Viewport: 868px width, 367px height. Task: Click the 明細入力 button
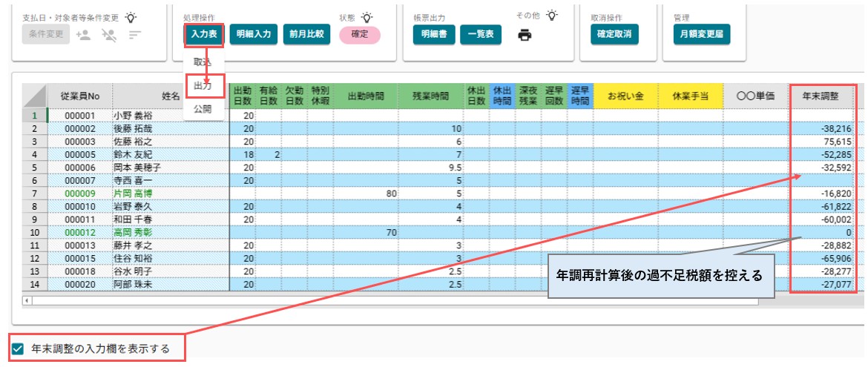pos(254,34)
